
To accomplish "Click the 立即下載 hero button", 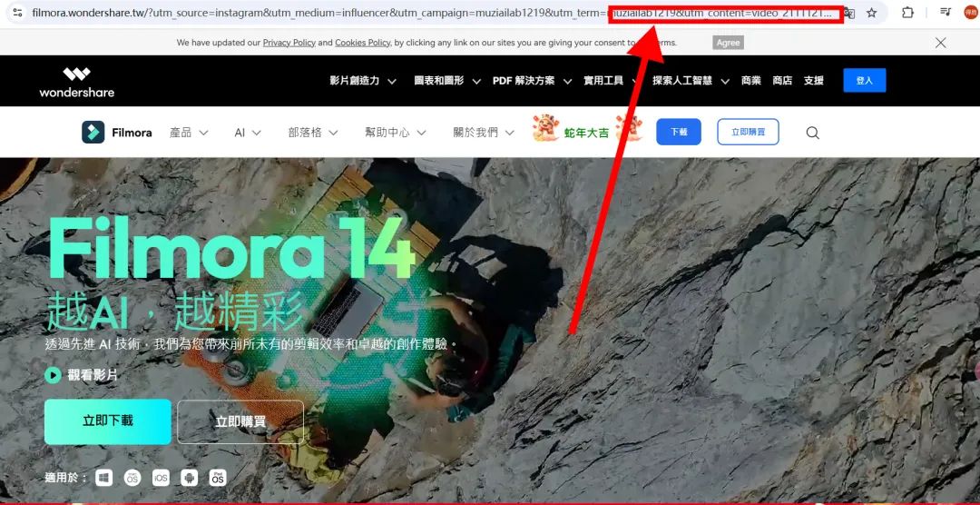I will click(107, 421).
